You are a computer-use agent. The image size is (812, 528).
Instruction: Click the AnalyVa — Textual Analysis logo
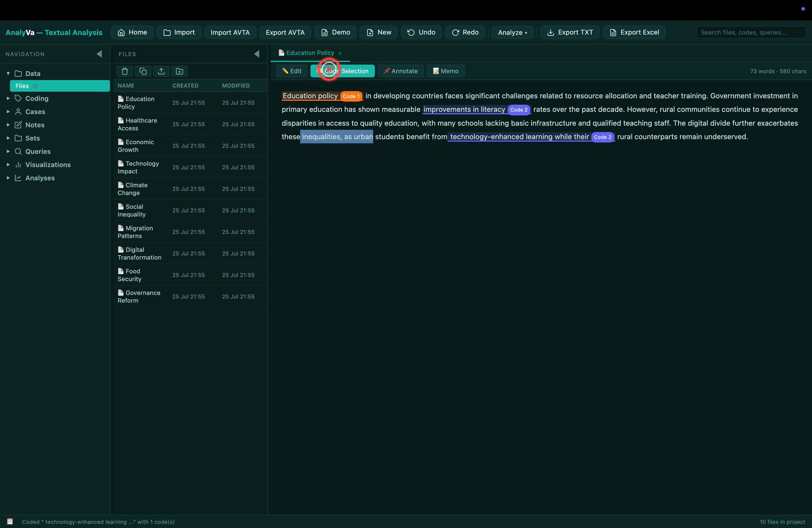pos(54,32)
